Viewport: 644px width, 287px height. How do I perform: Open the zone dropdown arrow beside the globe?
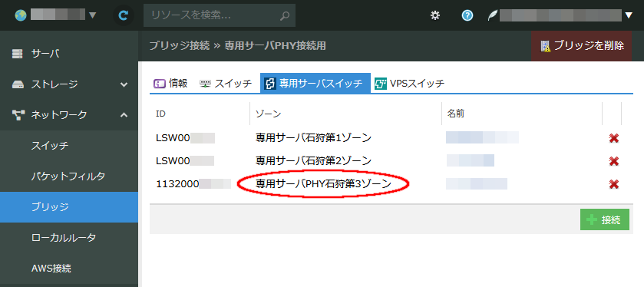(92, 15)
